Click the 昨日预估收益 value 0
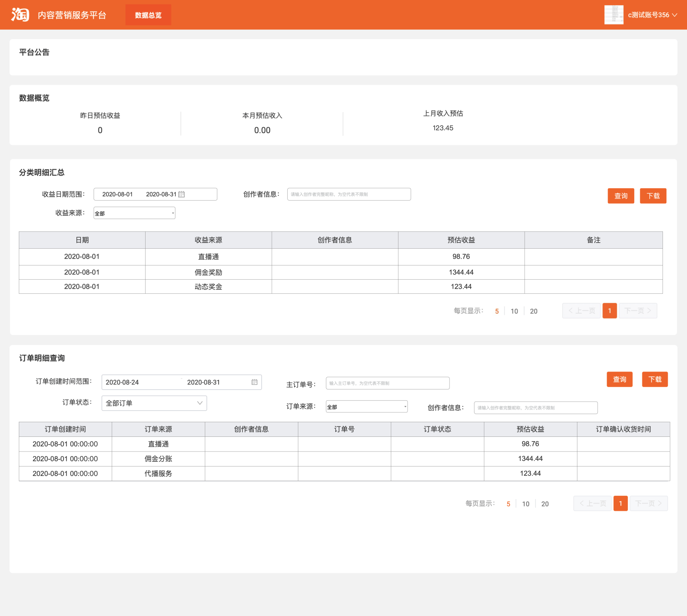Viewport: 687px width, 616px height. 100,130
